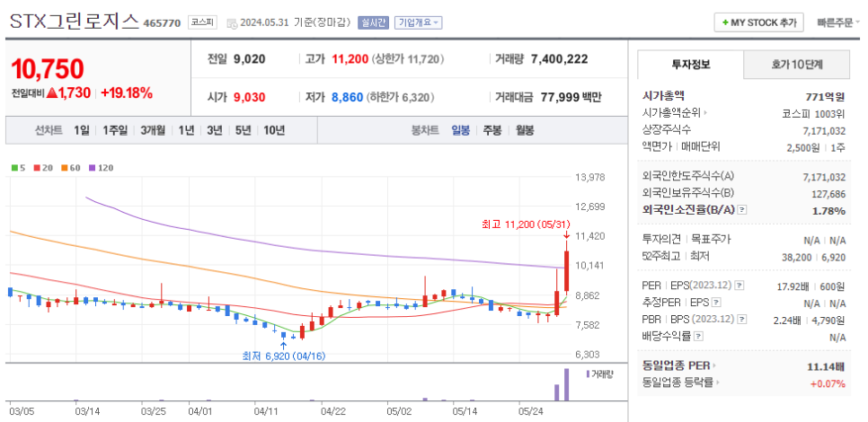Click the 11.14배 sector PER value
Viewport: 868px width, 422px height.
[x=827, y=366]
